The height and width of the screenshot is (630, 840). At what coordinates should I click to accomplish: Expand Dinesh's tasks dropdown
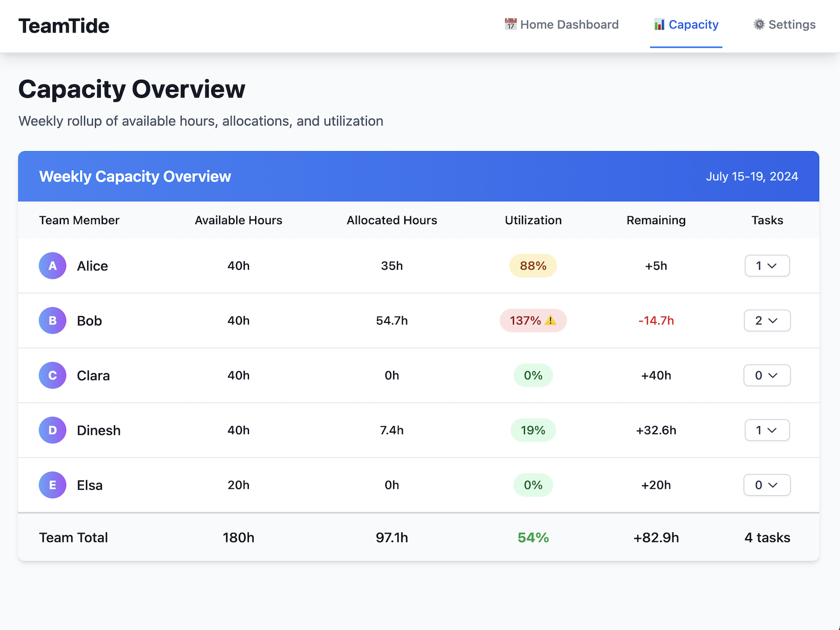click(x=767, y=430)
